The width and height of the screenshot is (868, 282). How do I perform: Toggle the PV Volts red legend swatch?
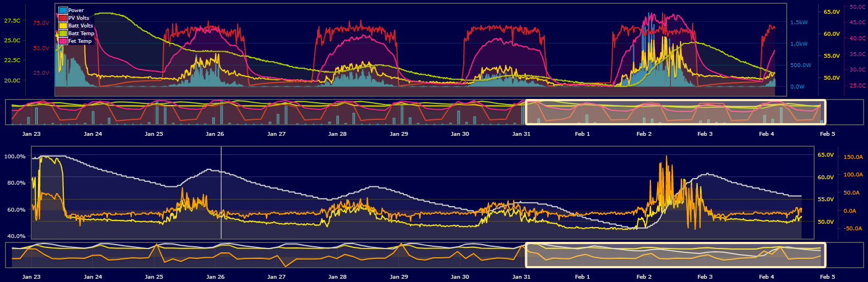[63, 18]
